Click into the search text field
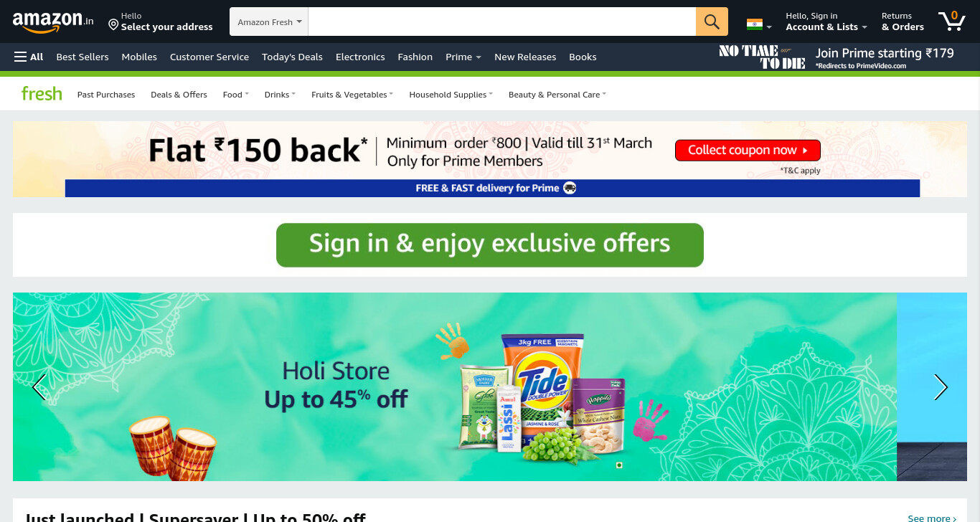980x522 pixels. coord(502,22)
